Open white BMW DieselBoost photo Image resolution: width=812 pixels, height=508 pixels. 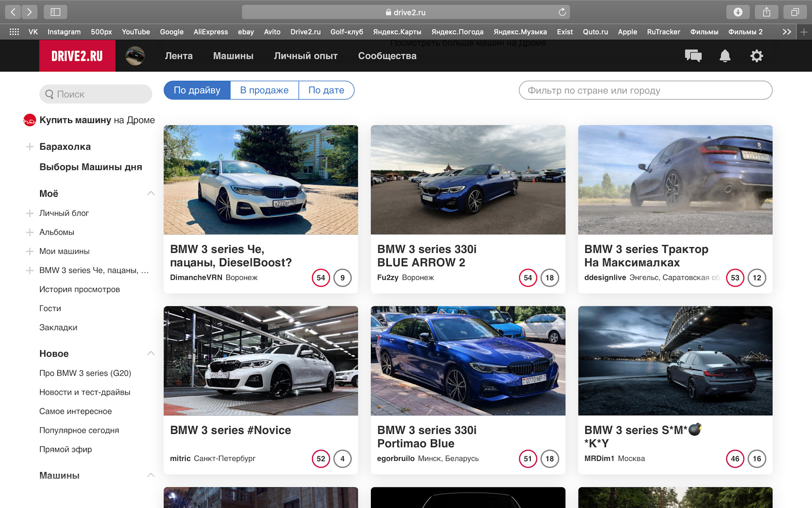click(261, 180)
